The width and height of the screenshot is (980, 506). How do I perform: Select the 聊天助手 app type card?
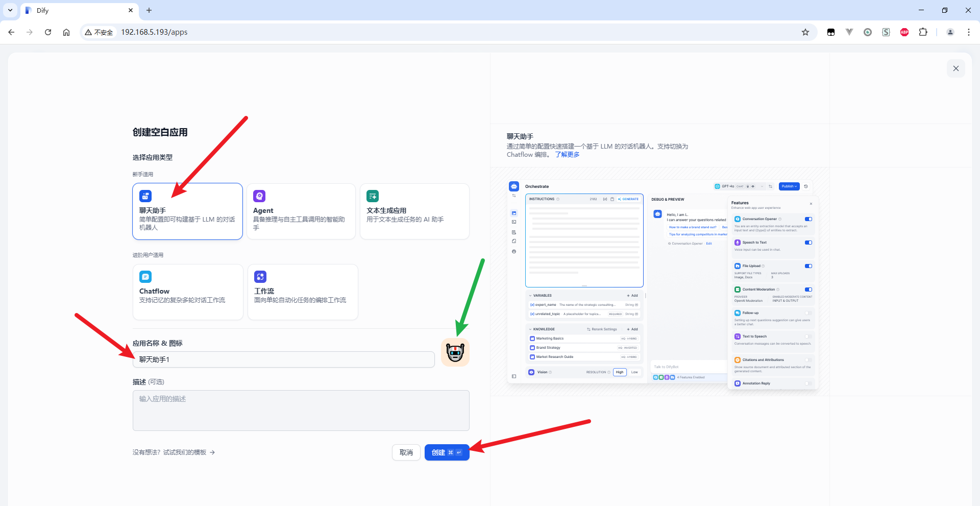pos(187,211)
